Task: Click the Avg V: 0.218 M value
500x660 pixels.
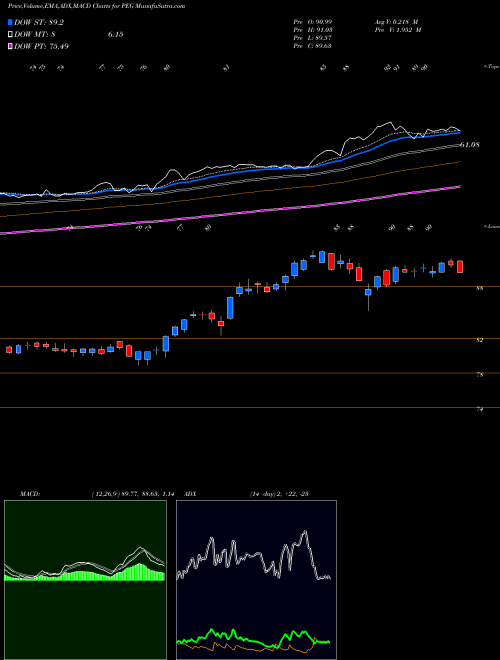Action: click(x=396, y=21)
